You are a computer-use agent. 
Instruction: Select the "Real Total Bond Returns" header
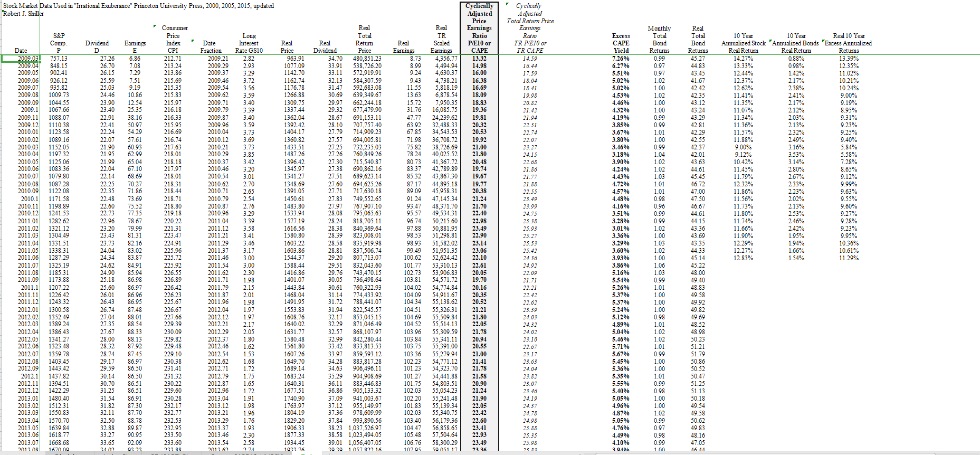tap(698, 40)
